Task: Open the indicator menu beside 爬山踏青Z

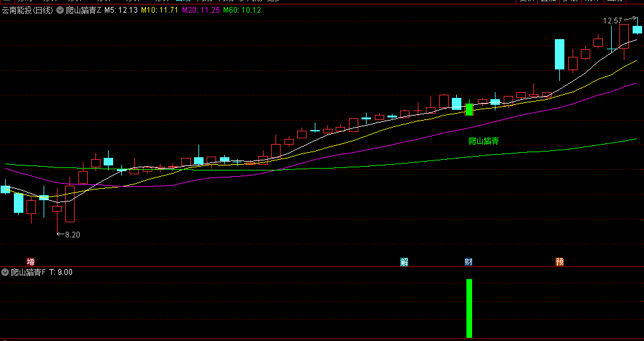Action: coord(60,10)
